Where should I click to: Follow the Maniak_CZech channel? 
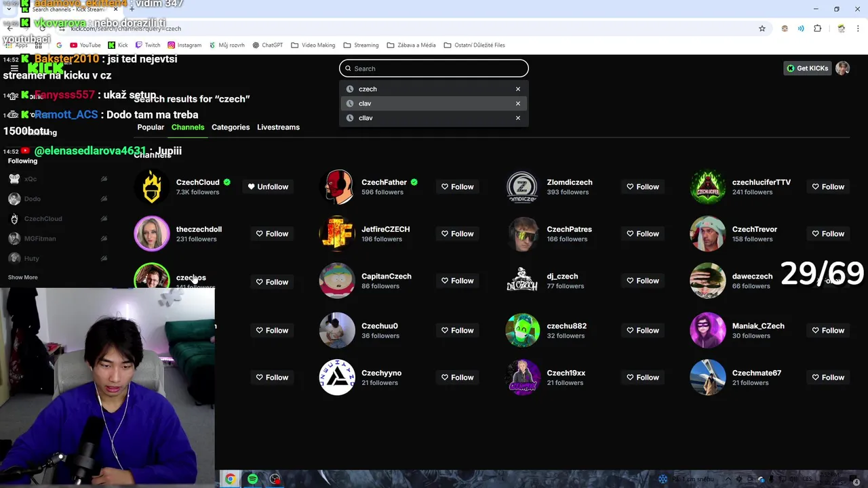pyautogui.click(x=828, y=331)
